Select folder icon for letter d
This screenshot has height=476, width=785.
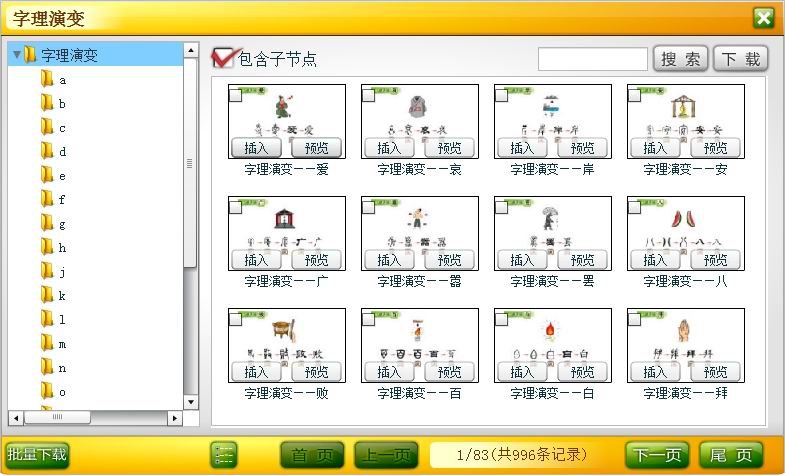click(47, 151)
